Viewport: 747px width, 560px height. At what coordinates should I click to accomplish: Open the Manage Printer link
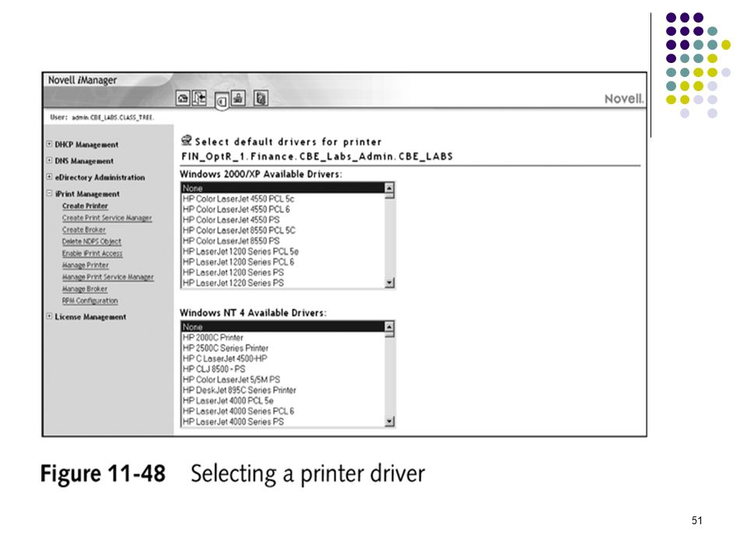tap(86, 264)
